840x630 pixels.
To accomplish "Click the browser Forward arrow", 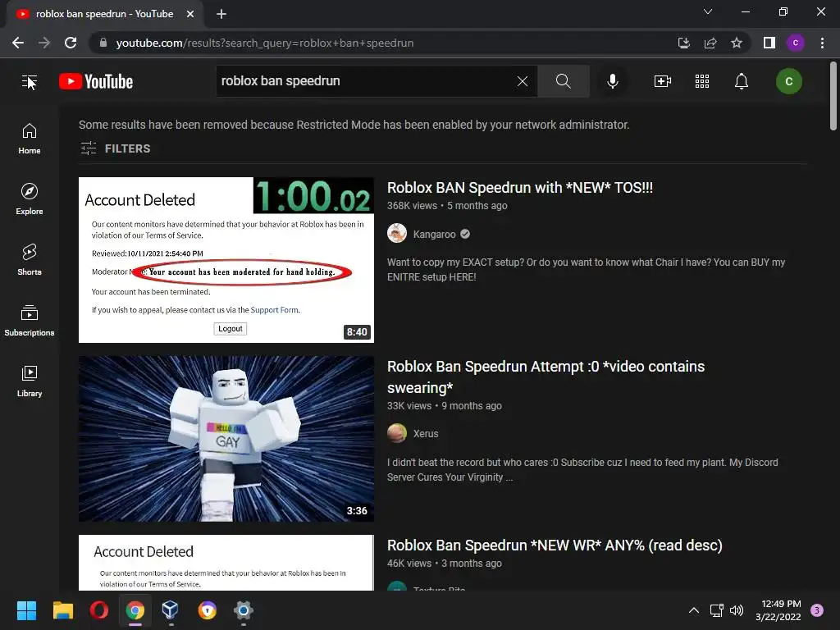I will click(44, 43).
